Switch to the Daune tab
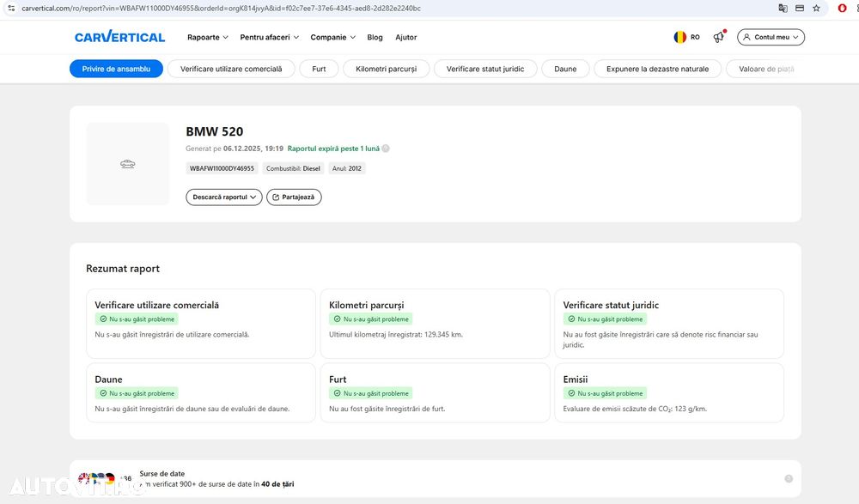859x504 pixels. (x=565, y=69)
